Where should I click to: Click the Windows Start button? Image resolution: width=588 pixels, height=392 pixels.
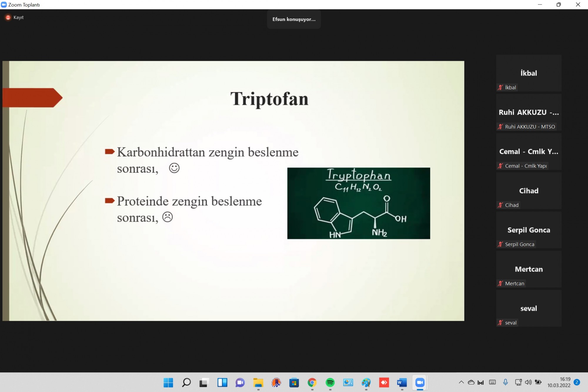click(168, 382)
